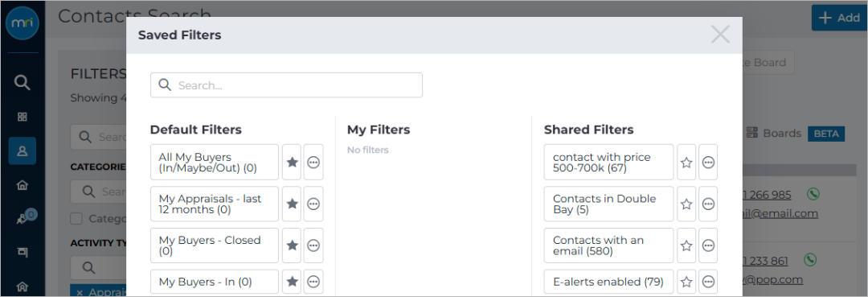Apply the Contacts with an email filter

pyautogui.click(x=609, y=245)
